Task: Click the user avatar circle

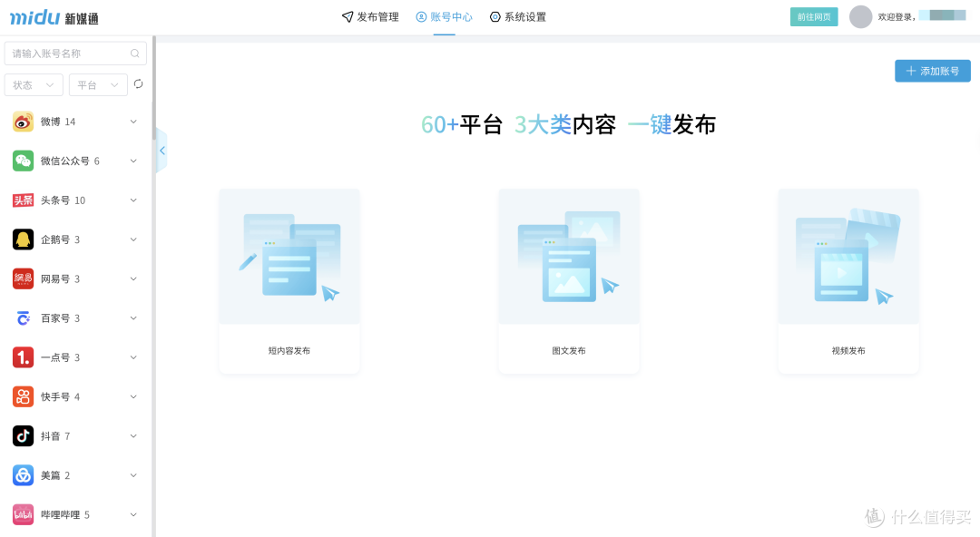Action: click(x=860, y=17)
